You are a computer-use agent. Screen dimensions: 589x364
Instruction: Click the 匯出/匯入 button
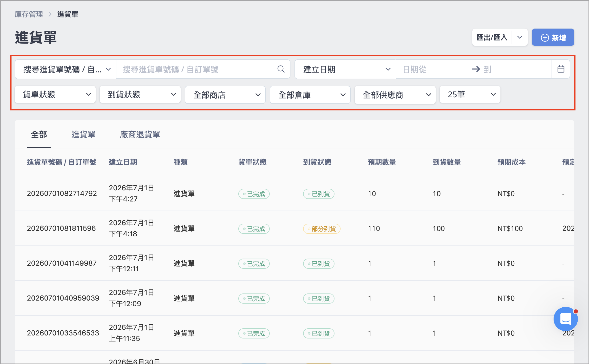tap(492, 37)
